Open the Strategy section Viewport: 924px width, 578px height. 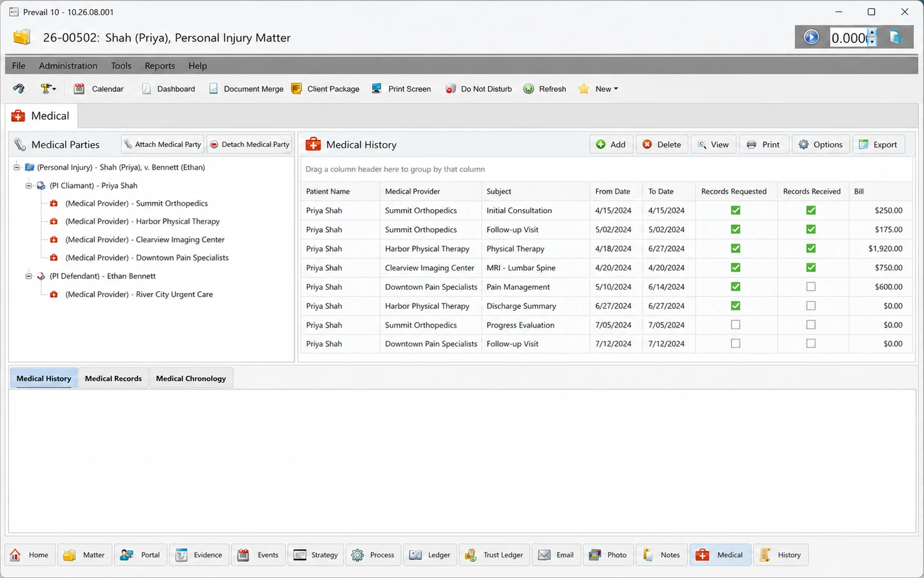tap(316, 555)
